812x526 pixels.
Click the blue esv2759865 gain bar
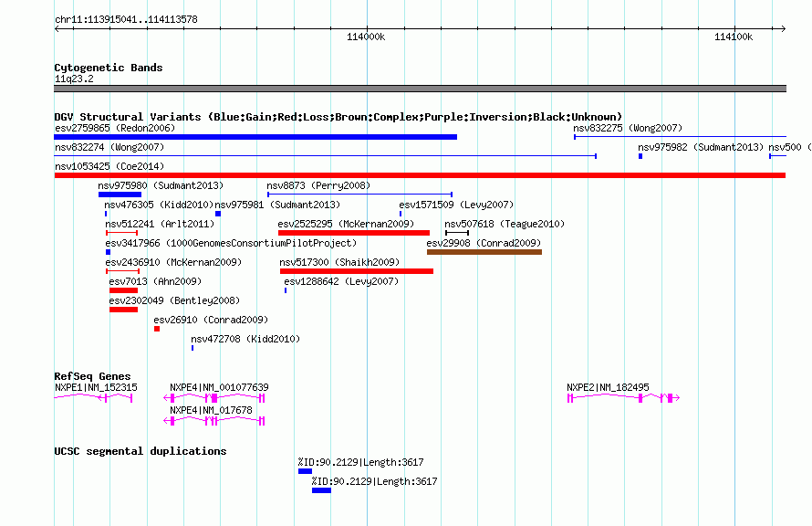[x=255, y=137]
